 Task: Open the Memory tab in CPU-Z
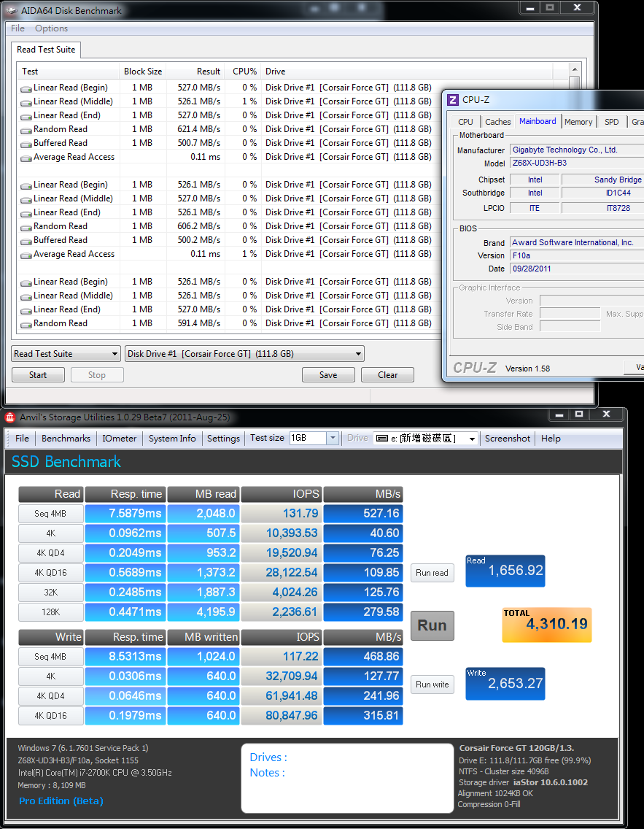[578, 122]
